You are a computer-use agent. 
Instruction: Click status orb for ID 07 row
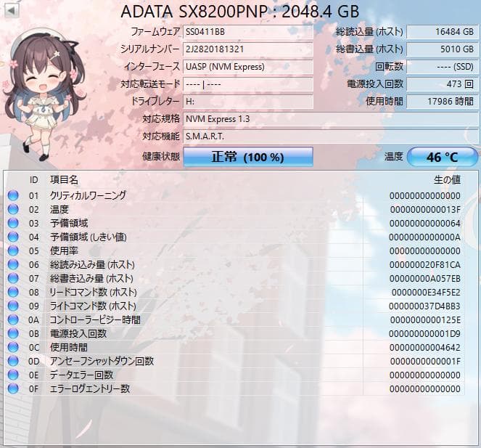click(13, 278)
